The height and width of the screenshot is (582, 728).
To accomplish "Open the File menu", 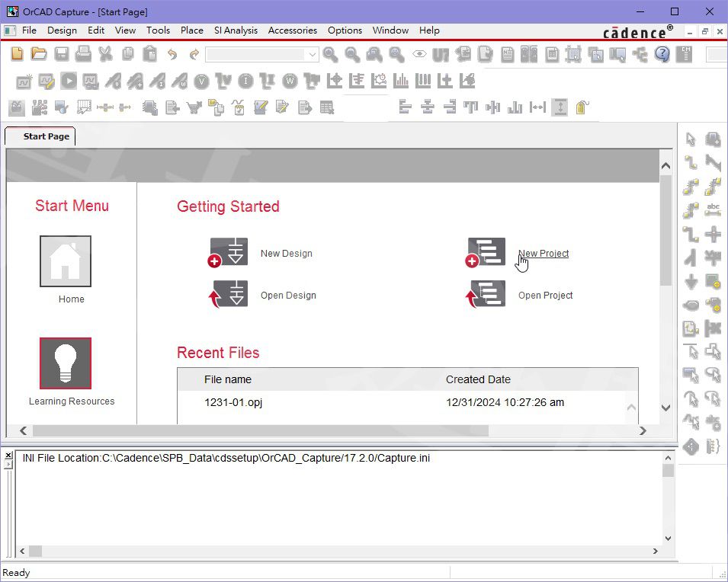I will (x=29, y=30).
